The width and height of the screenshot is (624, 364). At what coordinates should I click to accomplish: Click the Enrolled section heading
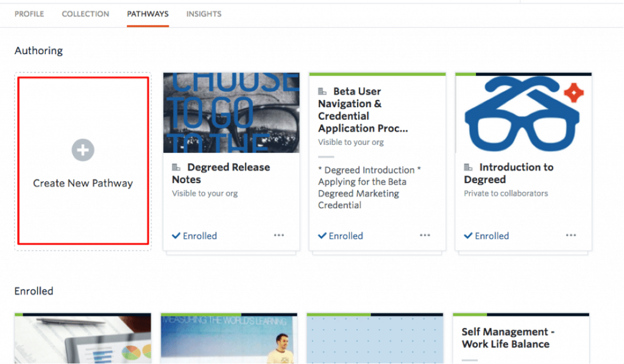[x=34, y=292]
